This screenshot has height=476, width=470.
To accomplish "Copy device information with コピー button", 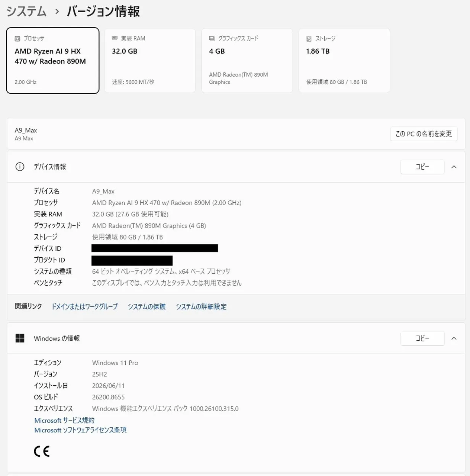I will (x=422, y=167).
